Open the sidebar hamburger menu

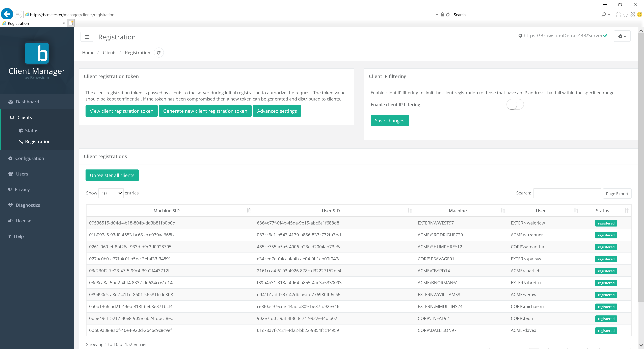coord(87,37)
